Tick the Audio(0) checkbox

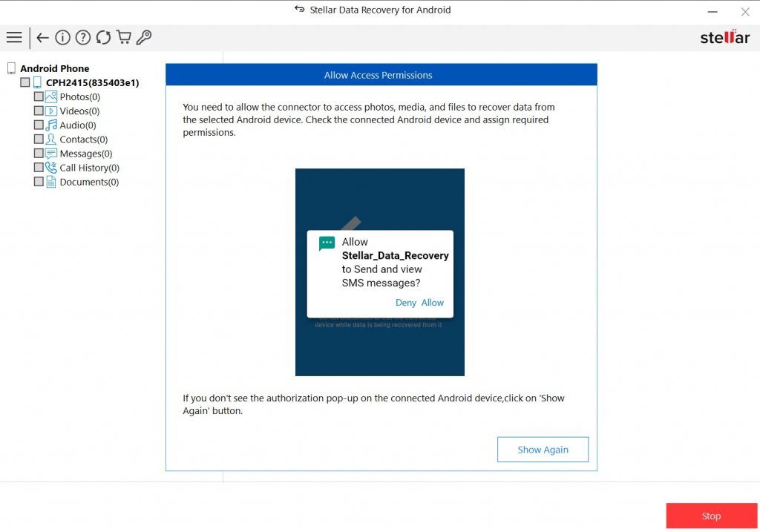tap(39, 125)
